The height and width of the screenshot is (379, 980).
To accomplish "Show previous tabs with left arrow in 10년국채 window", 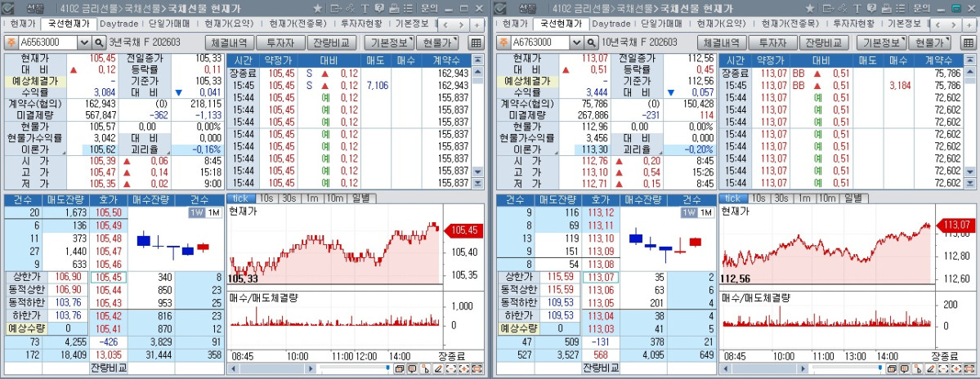I will (x=939, y=25).
